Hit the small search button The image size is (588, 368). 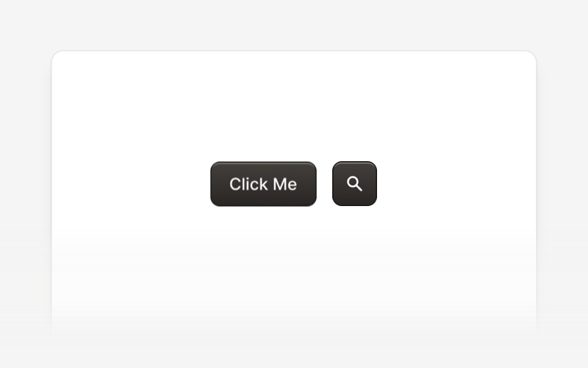(354, 183)
